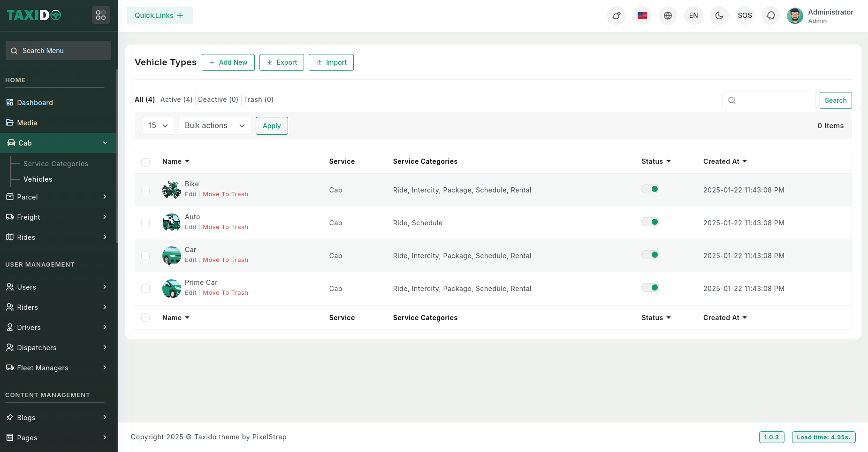The width and height of the screenshot is (868, 452).
Task: Click the Bike vehicle thumbnail image
Action: [x=171, y=190]
